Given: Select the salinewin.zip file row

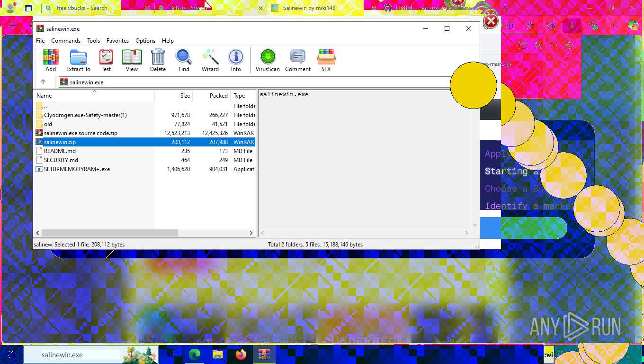Looking at the screenshot, I should pyautogui.click(x=145, y=142).
